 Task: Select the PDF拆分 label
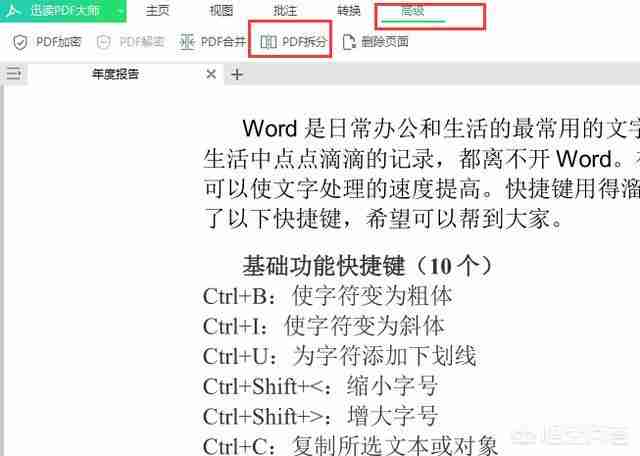pos(304,41)
